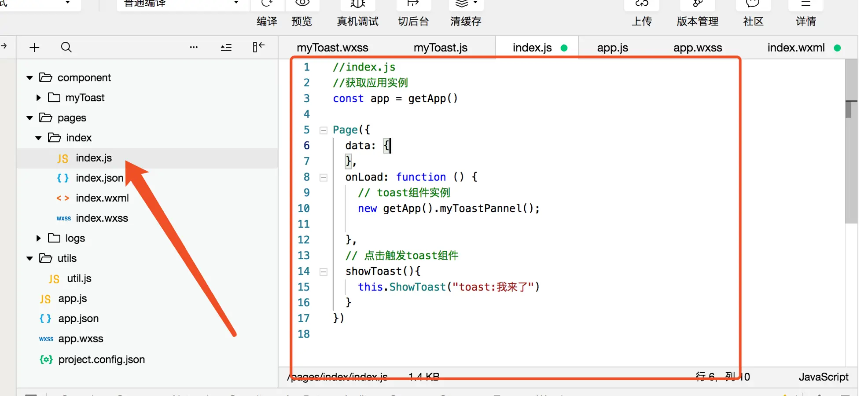Switch to the app.js tab
This screenshot has width=868, height=396.
pyautogui.click(x=612, y=48)
